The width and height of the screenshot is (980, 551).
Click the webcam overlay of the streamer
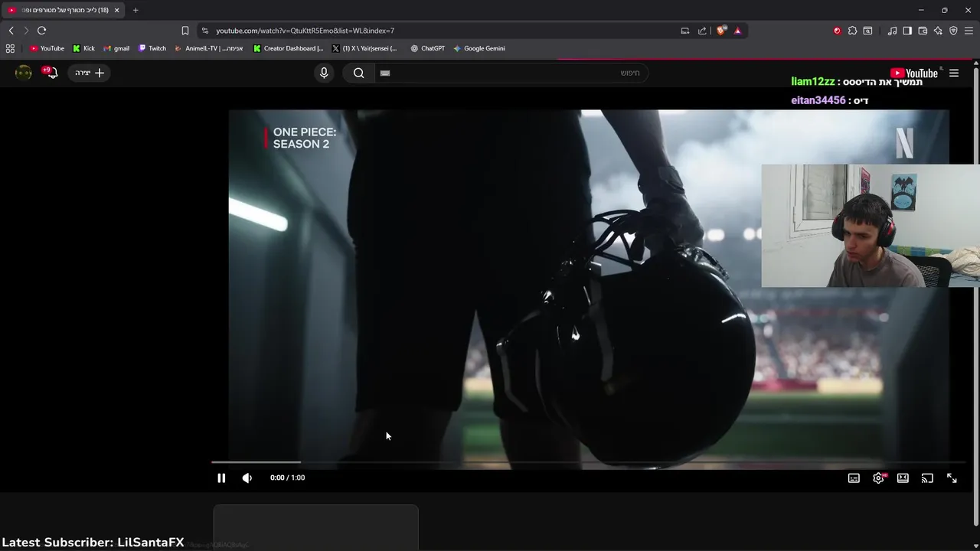(x=871, y=226)
